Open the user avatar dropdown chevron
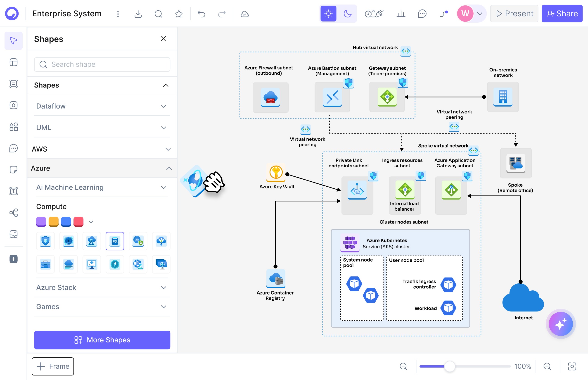The width and height of the screenshot is (588, 380). coord(480,14)
